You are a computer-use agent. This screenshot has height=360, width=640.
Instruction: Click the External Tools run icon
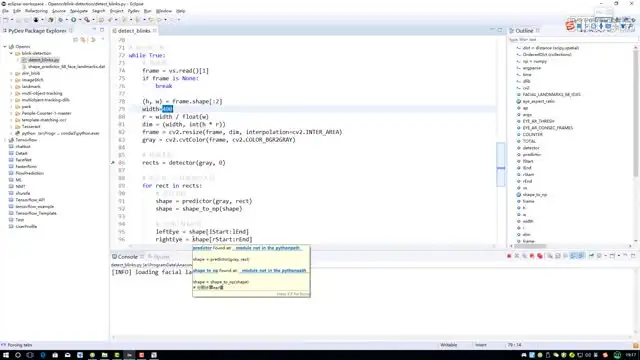click(87, 20)
